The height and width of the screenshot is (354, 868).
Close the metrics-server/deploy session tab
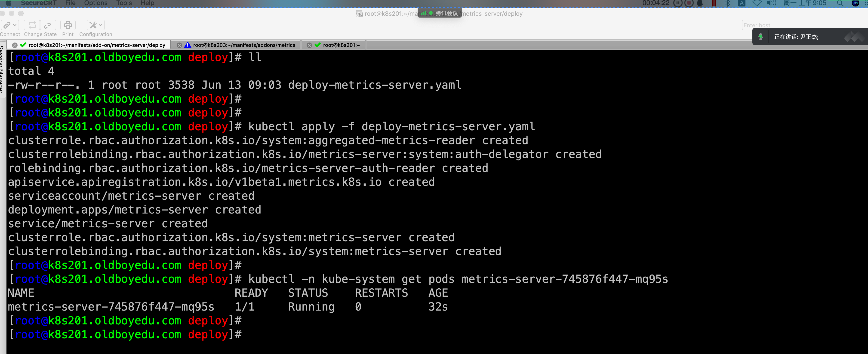pyautogui.click(x=15, y=45)
